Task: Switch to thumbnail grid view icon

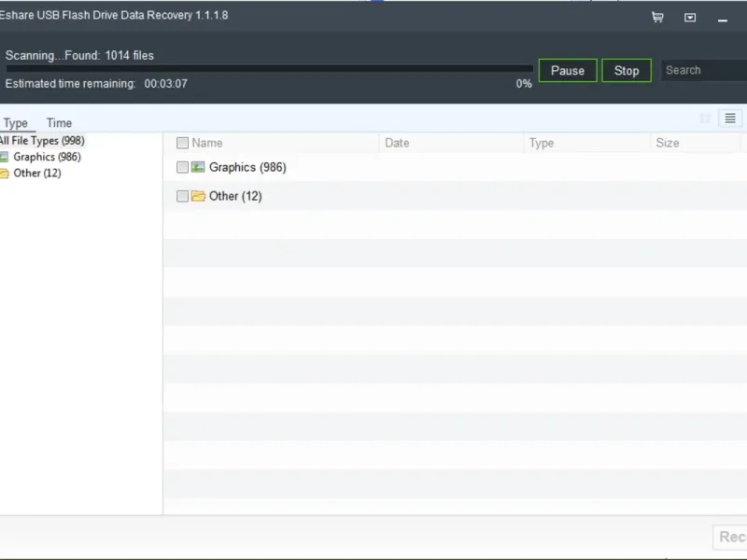Action: pyautogui.click(x=705, y=119)
